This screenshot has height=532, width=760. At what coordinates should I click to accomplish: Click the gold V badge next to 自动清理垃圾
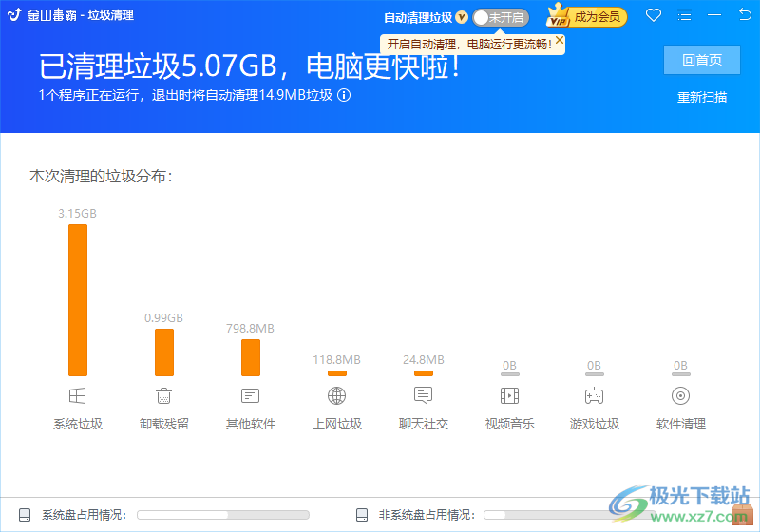[x=462, y=17]
